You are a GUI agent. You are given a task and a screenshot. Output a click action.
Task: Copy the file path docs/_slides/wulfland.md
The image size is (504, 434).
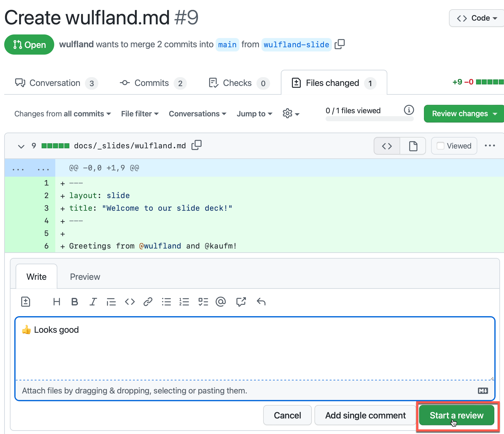[x=197, y=145]
